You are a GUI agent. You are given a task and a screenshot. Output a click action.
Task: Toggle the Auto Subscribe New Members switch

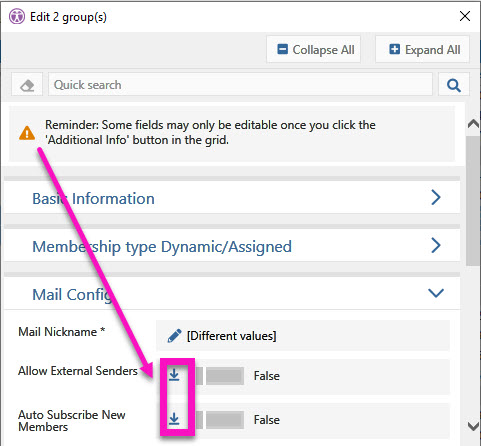coord(220,420)
